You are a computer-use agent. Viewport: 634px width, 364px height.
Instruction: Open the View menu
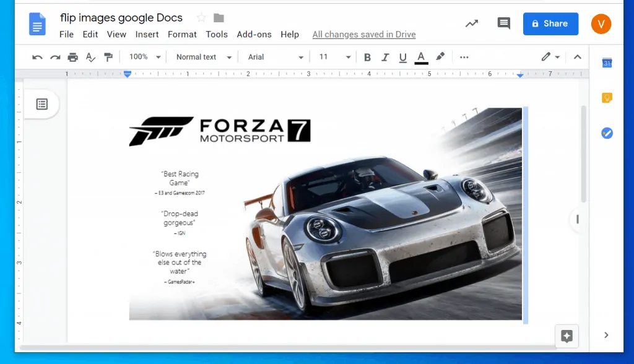116,35
